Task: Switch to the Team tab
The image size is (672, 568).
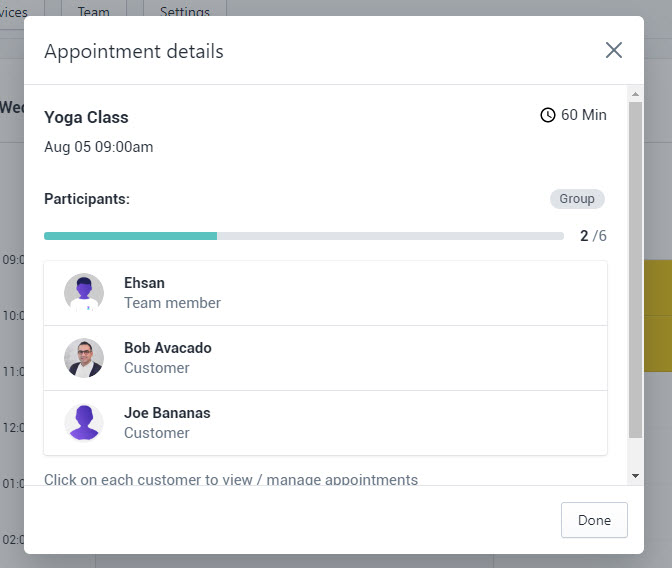Action: click(94, 12)
